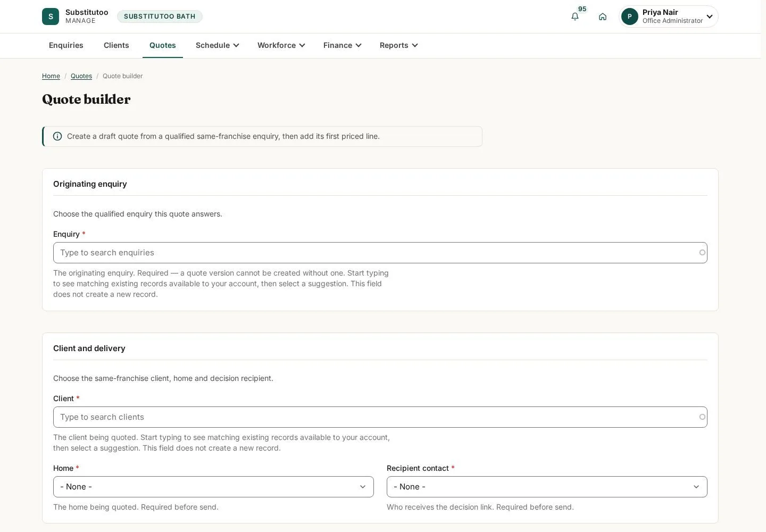The width and height of the screenshot is (766, 532).
Task: Expand the Workforce menu
Action: coord(281,45)
